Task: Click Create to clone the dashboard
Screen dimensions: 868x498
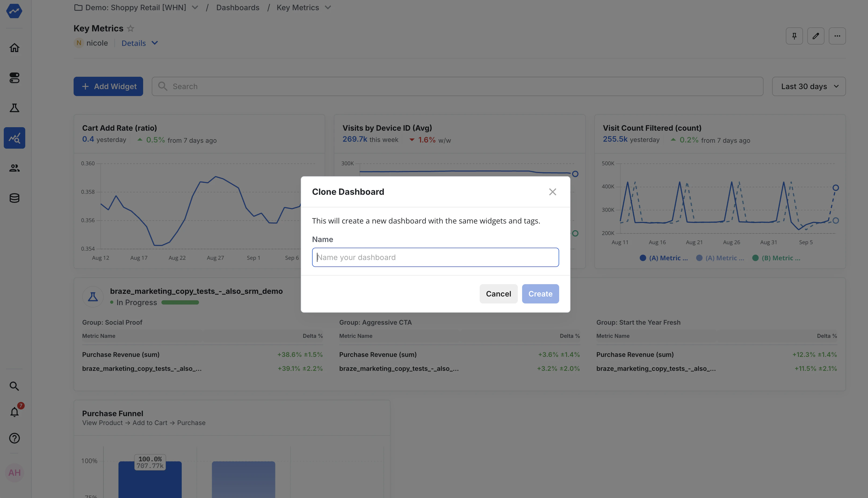Action: click(540, 294)
